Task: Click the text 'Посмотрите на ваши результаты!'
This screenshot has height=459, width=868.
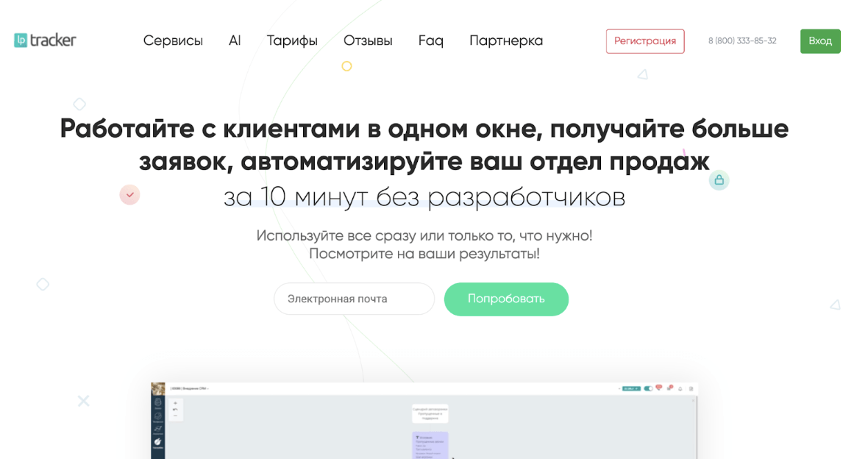Action: pos(424,254)
